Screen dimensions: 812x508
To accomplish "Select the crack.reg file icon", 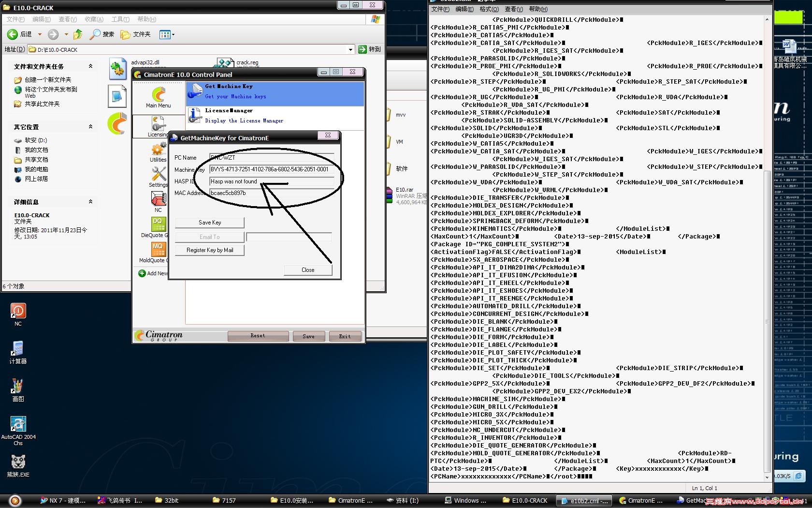I will click(225, 63).
